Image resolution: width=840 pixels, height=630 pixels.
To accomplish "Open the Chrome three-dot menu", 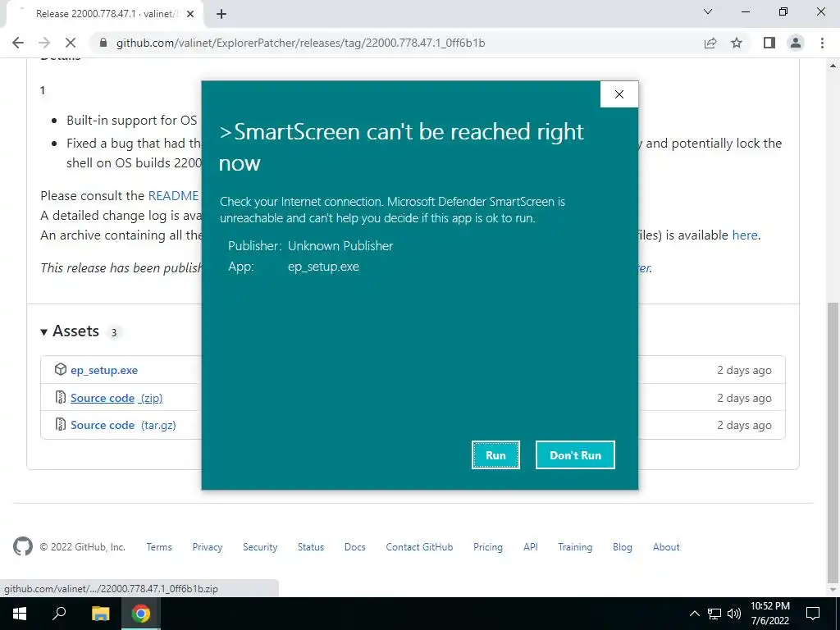I will (x=822, y=43).
